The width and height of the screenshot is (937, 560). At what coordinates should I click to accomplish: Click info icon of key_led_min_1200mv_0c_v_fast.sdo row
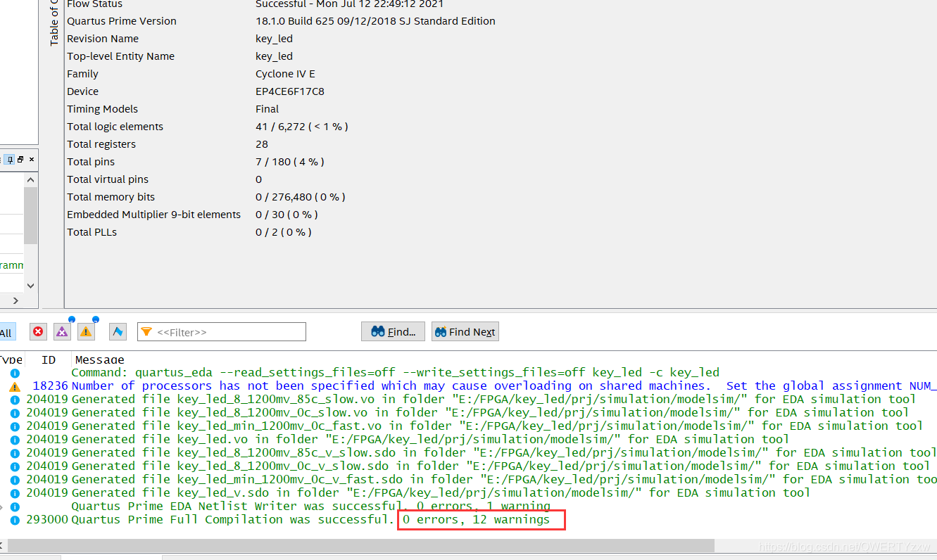pyautogui.click(x=15, y=480)
